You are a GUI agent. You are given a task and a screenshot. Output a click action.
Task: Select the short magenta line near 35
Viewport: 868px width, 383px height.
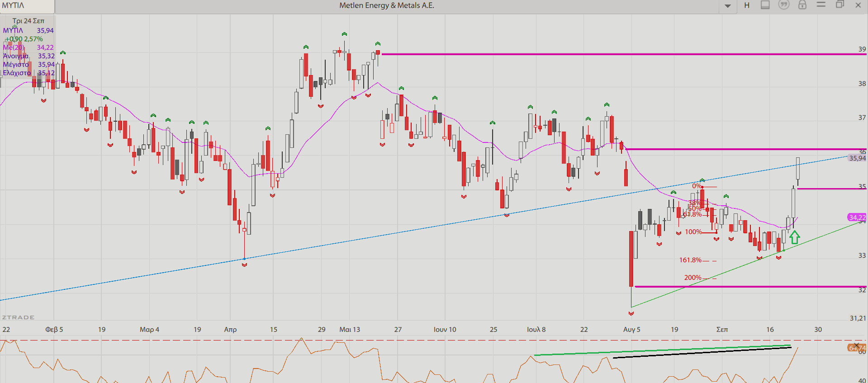coord(832,189)
